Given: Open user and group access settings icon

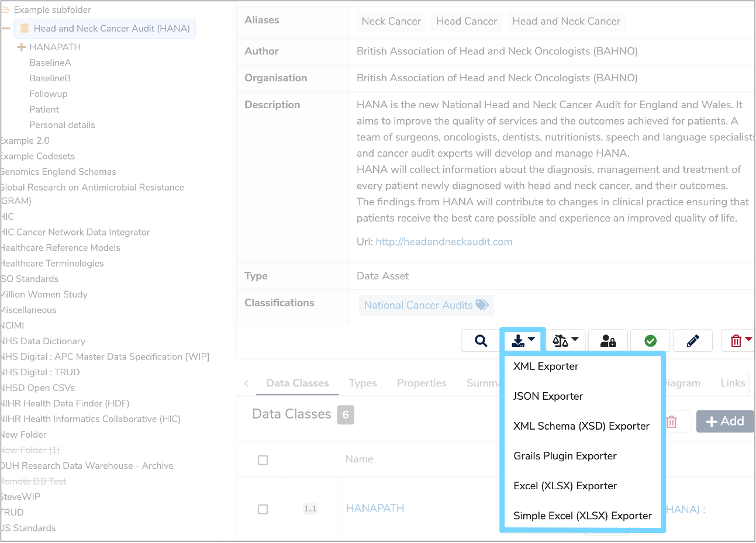Looking at the screenshot, I should tap(608, 340).
